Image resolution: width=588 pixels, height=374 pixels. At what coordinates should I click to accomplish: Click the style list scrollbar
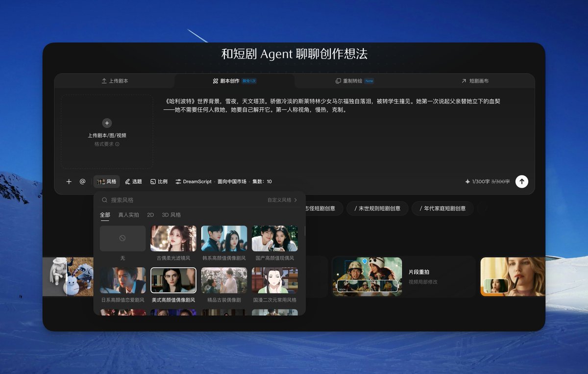[305, 230]
